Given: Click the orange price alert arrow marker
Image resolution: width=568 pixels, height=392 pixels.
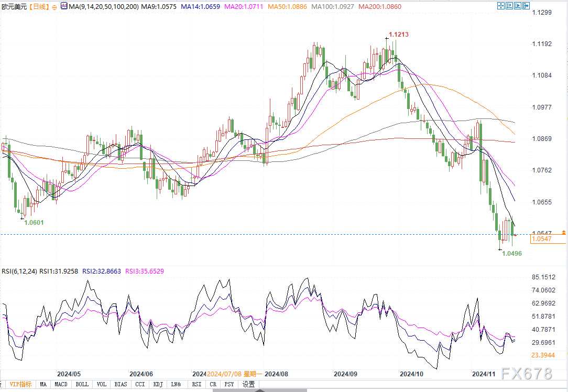Looking at the screenshot, I should (x=563, y=232).
